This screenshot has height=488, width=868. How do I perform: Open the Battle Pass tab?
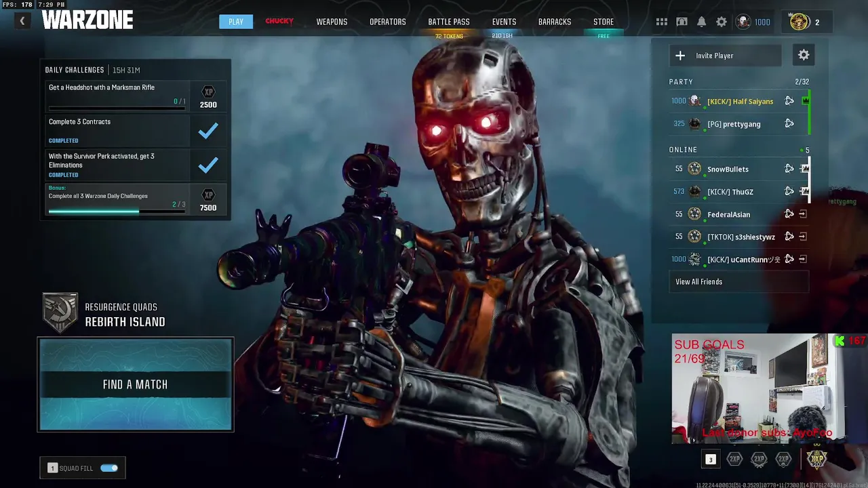click(x=449, y=22)
